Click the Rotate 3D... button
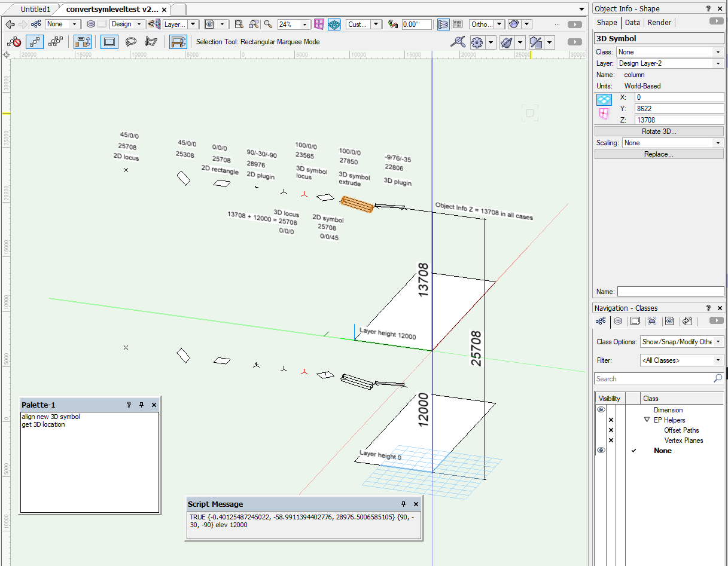Viewport: 728px width, 566px height. pos(659,131)
